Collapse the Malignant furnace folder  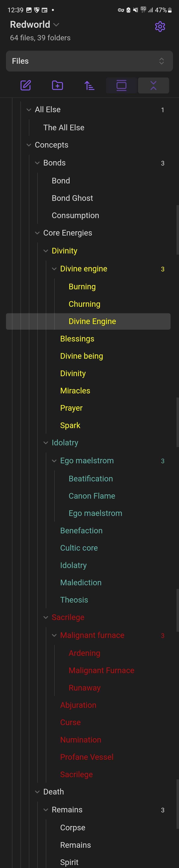click(54, 635)
